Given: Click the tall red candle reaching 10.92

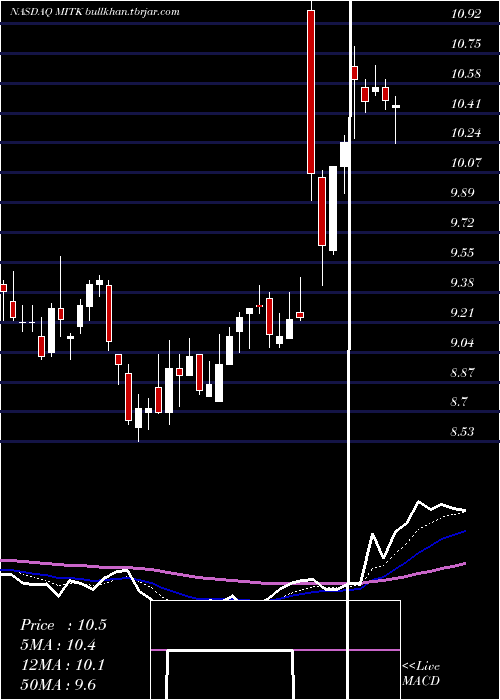Looking at the screenshot, I should tap(311, 92).
